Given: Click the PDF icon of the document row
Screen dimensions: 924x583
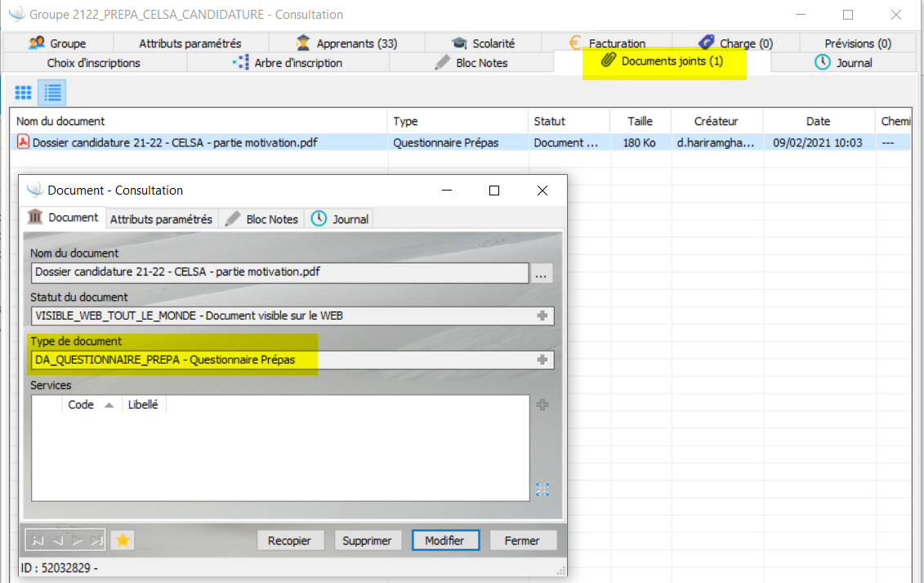Looking at the screenshot, I should pyautogui.click(x=24, y=142).
